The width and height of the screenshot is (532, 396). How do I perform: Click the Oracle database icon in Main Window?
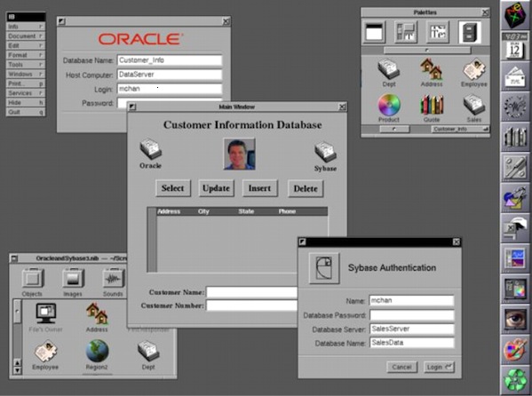click(x=151, y=149)
